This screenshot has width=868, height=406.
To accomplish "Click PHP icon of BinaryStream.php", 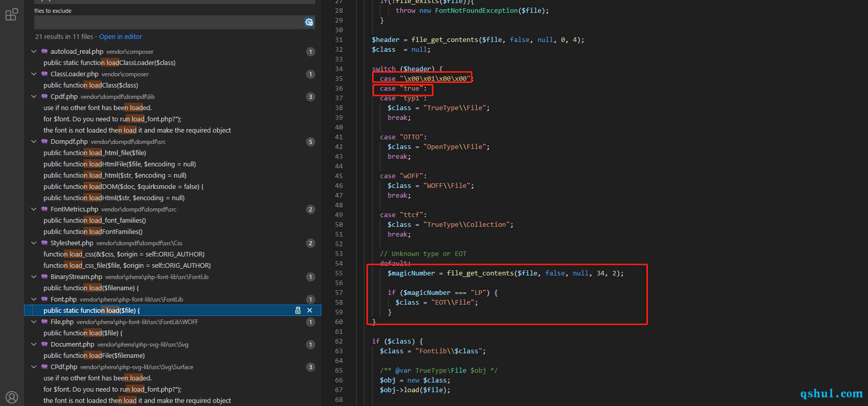I will coord(45,276).
